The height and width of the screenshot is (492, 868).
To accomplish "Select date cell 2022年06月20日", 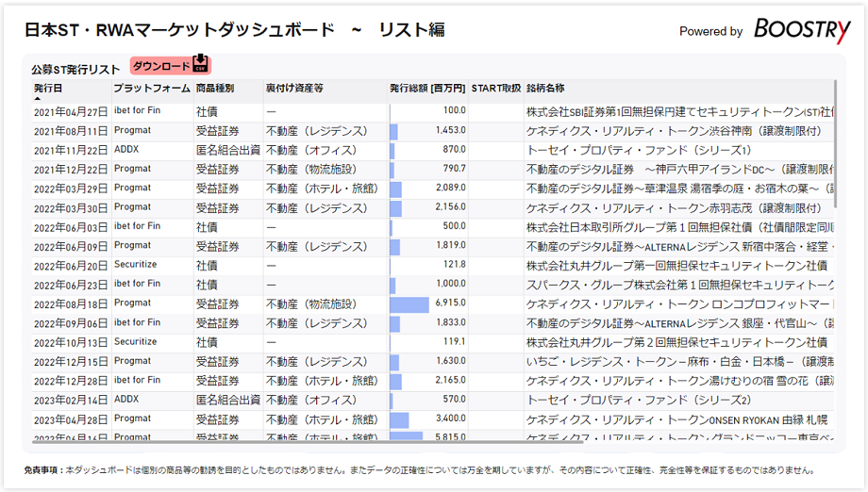I will point(71,266).
